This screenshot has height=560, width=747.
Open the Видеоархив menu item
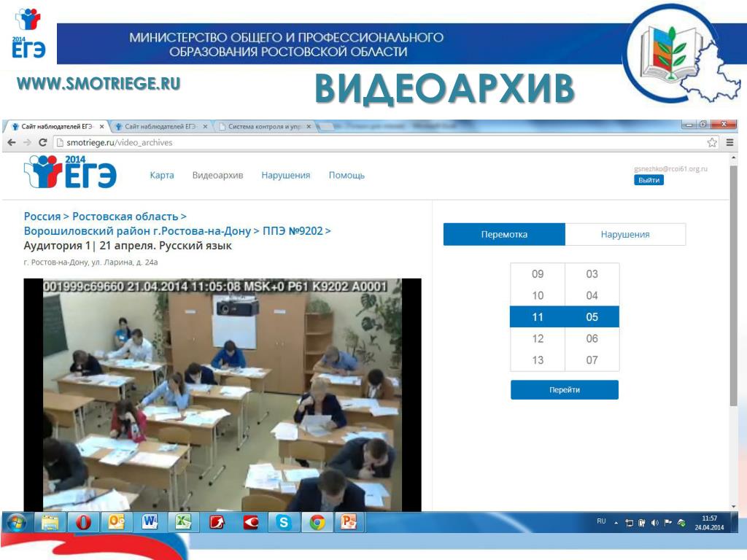click(217, 175)
